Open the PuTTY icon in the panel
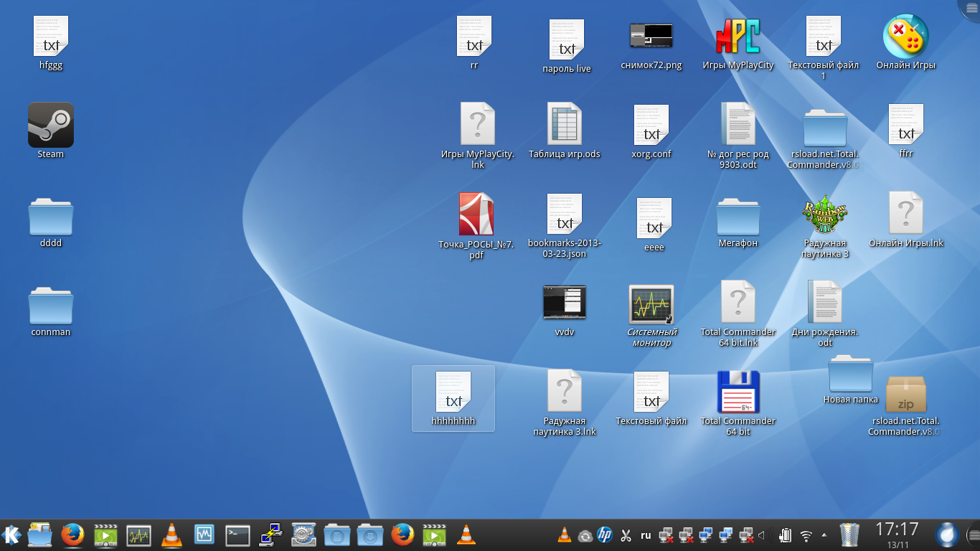Viewport: 980px width, 551px height. click(x=270, y=535)
